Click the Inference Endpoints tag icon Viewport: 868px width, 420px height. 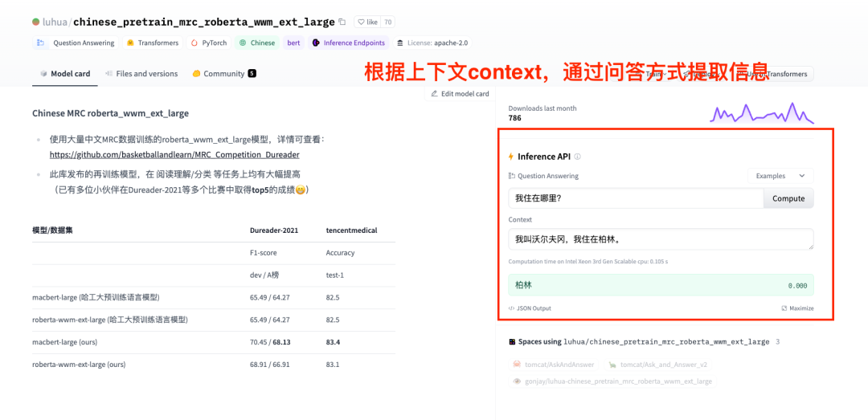[316, 43]
